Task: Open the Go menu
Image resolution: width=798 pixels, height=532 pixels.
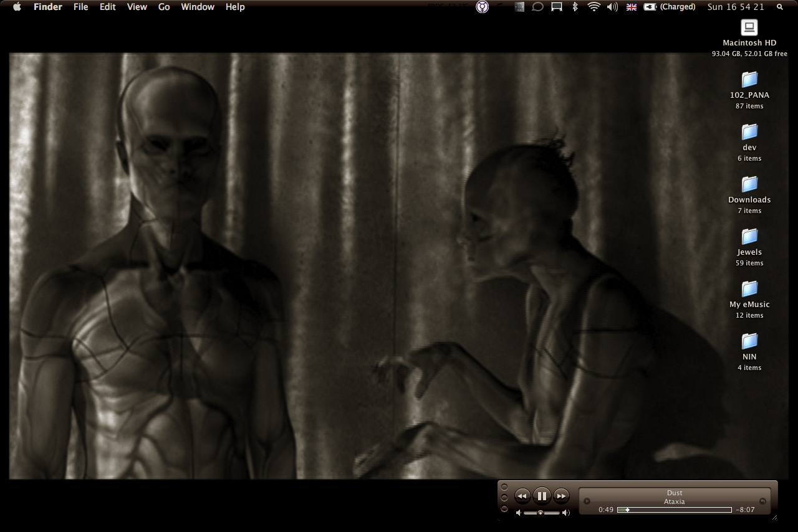Action: pos(164,7)
